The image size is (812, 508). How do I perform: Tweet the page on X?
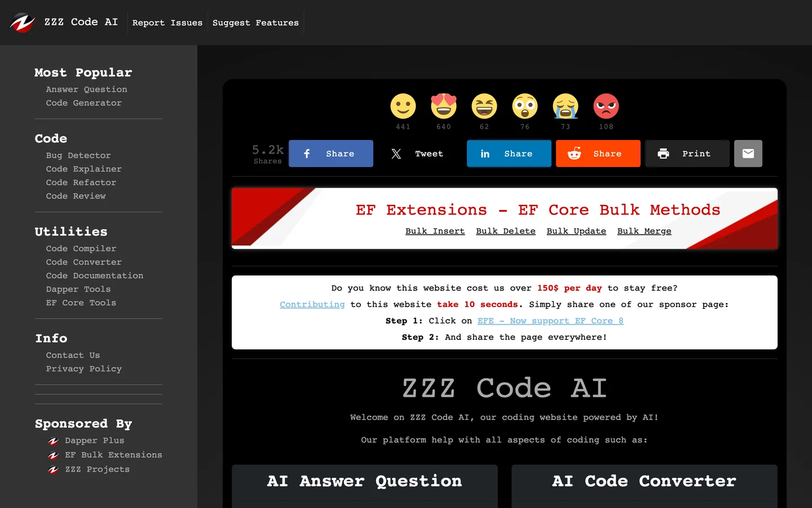pyautogui.click(x=420, y=154)
